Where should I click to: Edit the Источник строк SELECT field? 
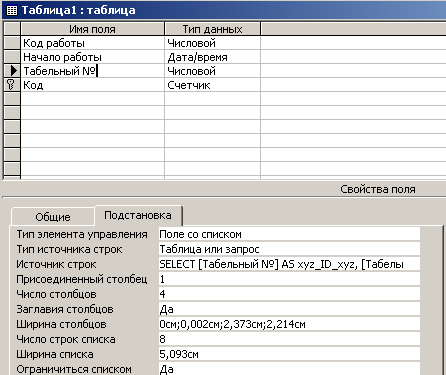289,264
